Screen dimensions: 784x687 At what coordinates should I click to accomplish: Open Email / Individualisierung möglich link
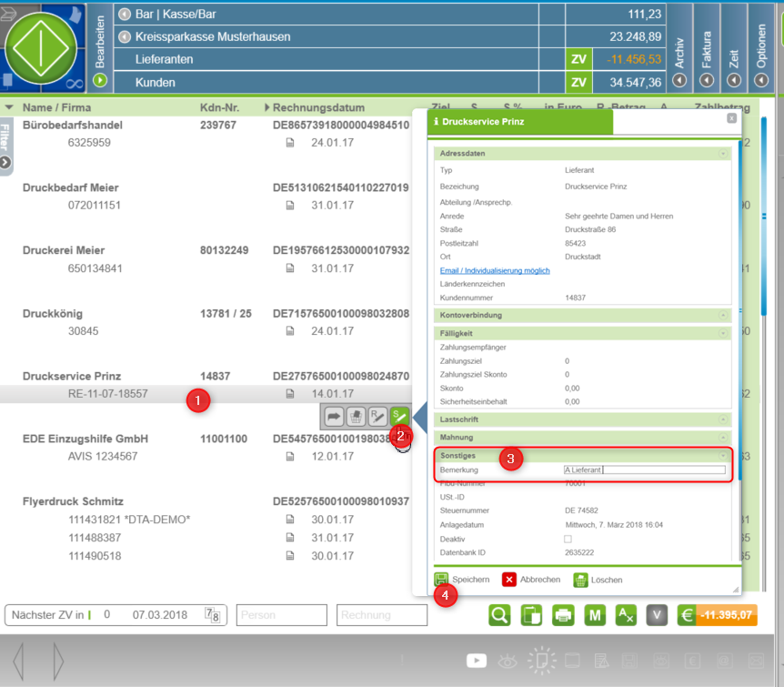pyautogui.click(x=495, y=270)
